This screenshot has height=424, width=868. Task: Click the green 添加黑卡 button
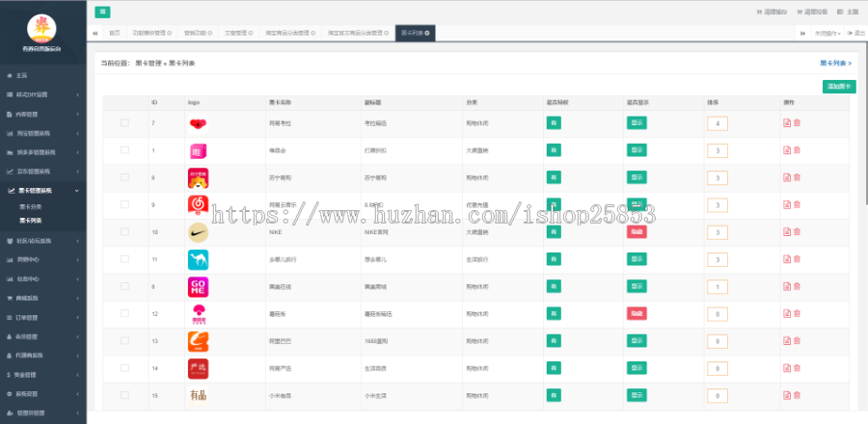pyautogui.click(x=838, y=87)
